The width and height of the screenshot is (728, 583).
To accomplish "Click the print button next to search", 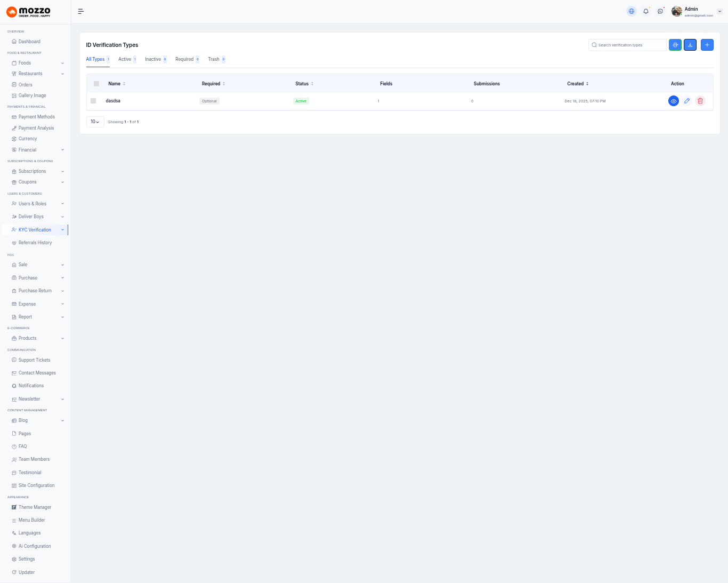I will click(x=675, y=45).
